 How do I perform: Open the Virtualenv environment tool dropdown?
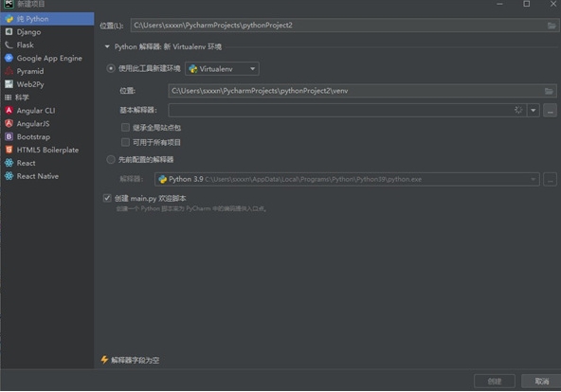[x=222, y=68]
